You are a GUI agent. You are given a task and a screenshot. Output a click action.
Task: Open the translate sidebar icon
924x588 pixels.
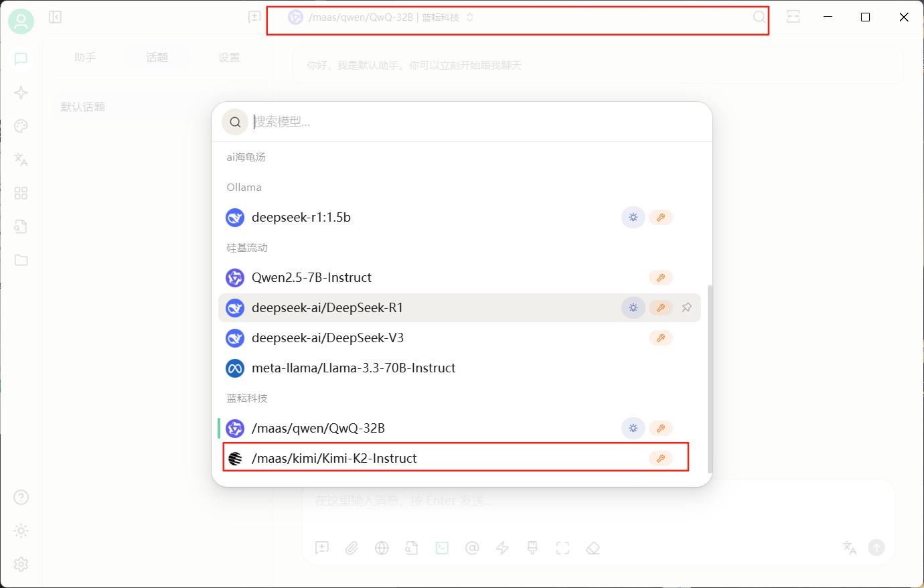click(x=21, y=159)
